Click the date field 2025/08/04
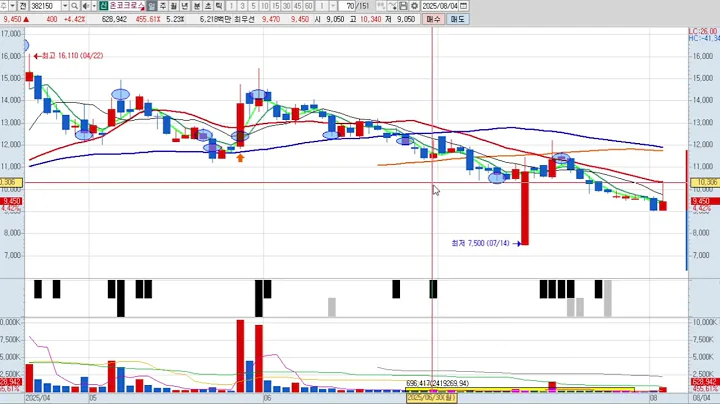Screen dimensions: 720x404 coord(440,6)
